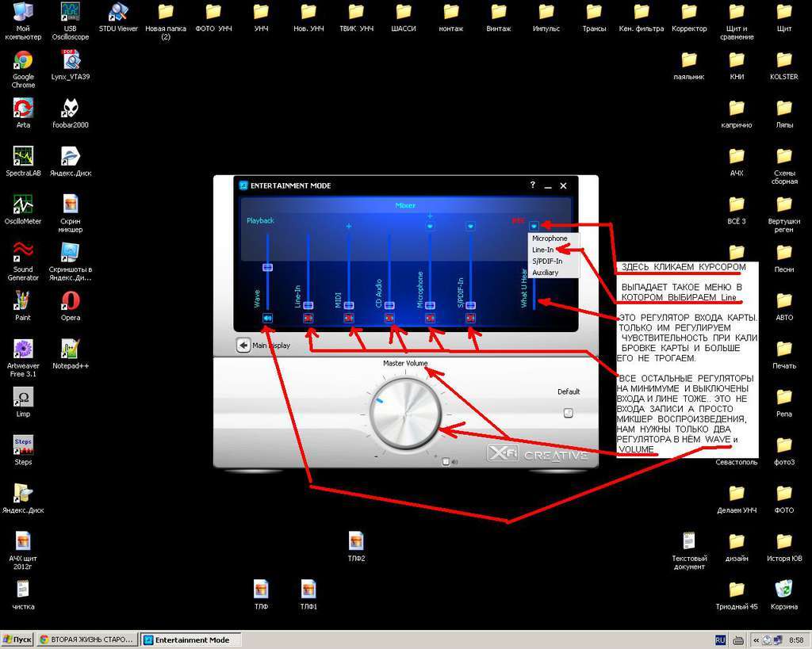Image resolution: width=812 pixels, height=649 pixels.
Task: Expand plus settings above Microphone dropdown
Action: pyautogui.click(x=430, y=216)
